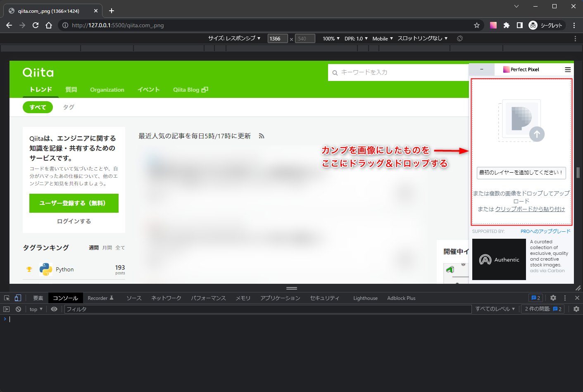
Task: Bookmark this page with the star icon
Action: pyautogui.click(x=477, y=25)
